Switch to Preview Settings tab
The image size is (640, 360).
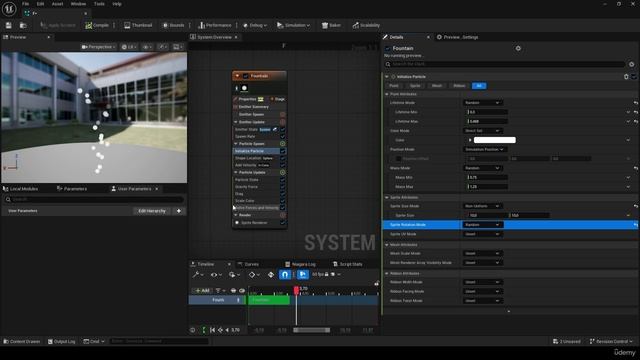[x=457, y=37]
